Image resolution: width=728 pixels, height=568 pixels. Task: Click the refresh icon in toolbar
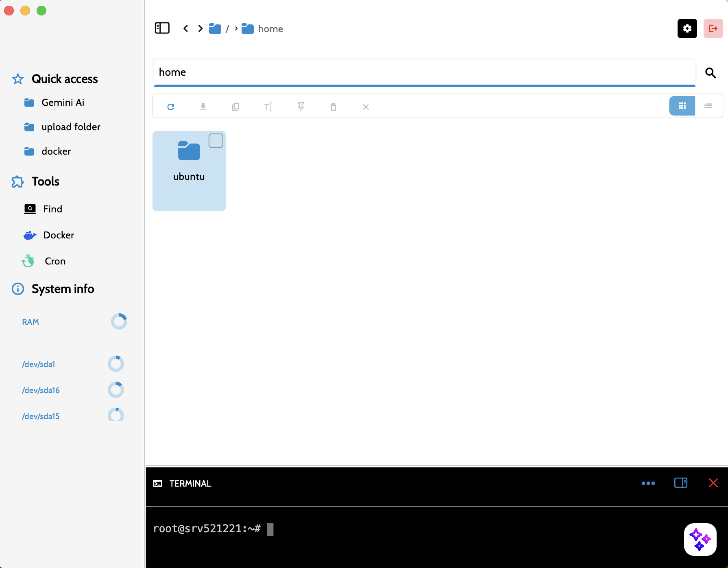click(x=171, y=107)
